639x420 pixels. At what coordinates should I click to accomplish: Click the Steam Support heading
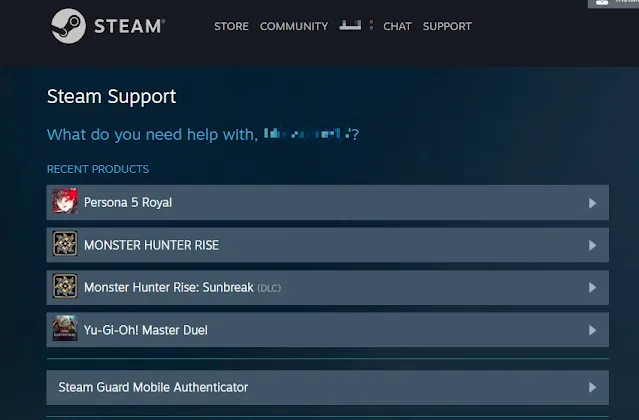(112, 97)
